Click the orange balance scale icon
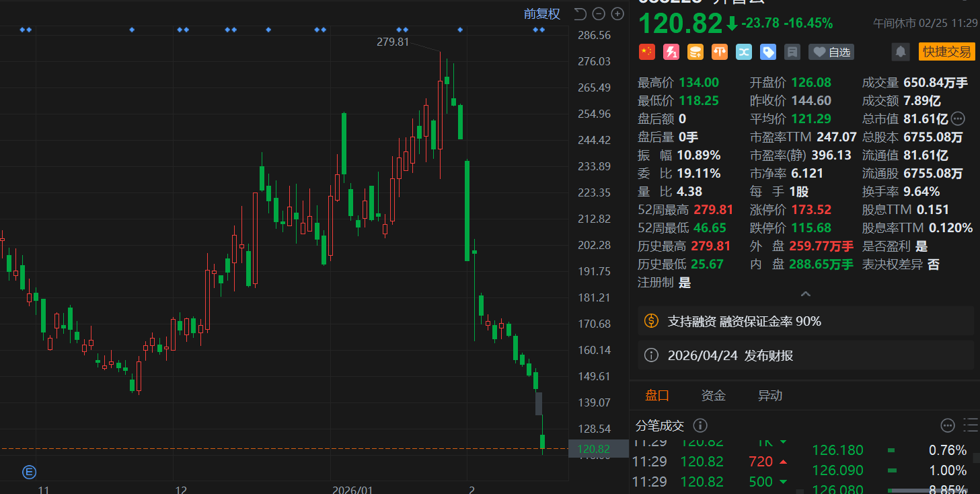The image size is (980, 494). coord(720,52)
